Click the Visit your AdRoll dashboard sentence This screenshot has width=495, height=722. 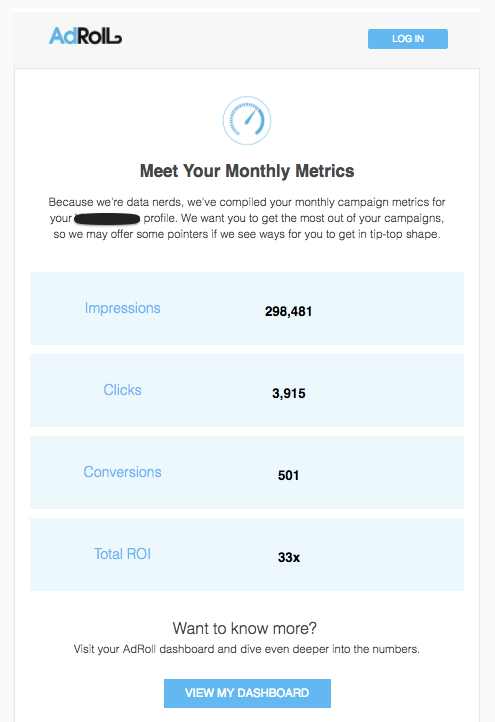(x=247, y=649)
